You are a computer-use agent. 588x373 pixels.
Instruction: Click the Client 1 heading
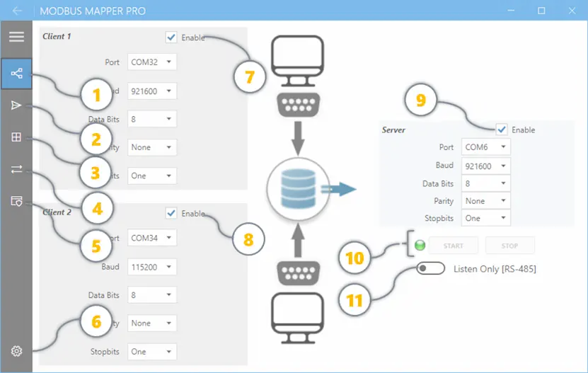[x=57, y=36]
